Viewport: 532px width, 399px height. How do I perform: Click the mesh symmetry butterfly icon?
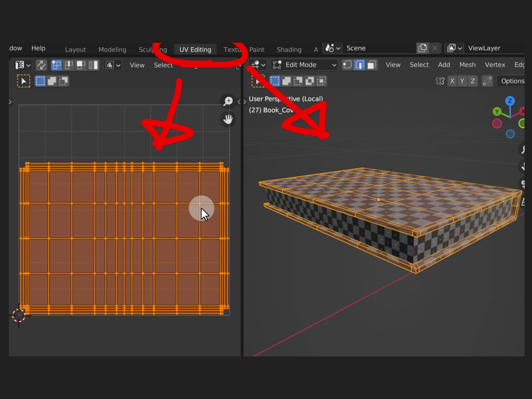(440, 81)
